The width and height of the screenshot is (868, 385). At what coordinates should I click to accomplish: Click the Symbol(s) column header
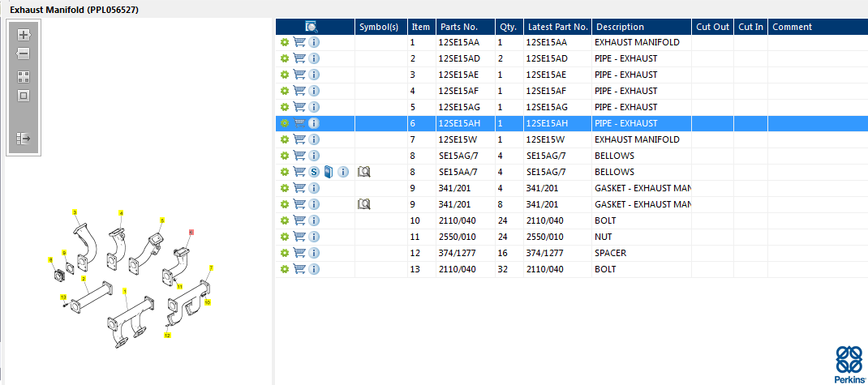pos(381,27)
